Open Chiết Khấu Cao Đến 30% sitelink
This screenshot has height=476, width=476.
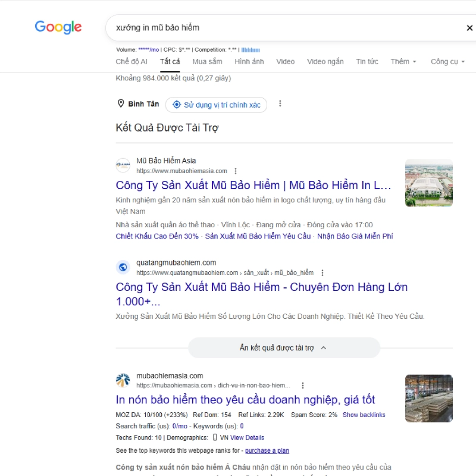(x=157, y=236)
